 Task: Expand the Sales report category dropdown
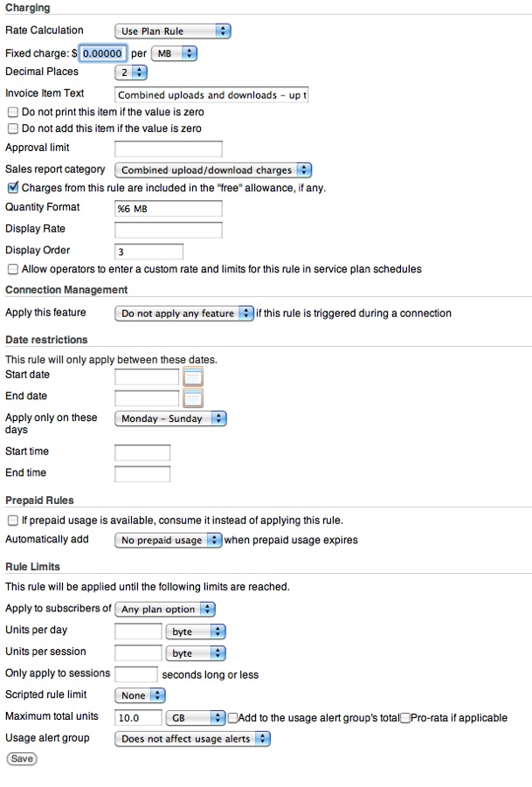coord(214,170)
